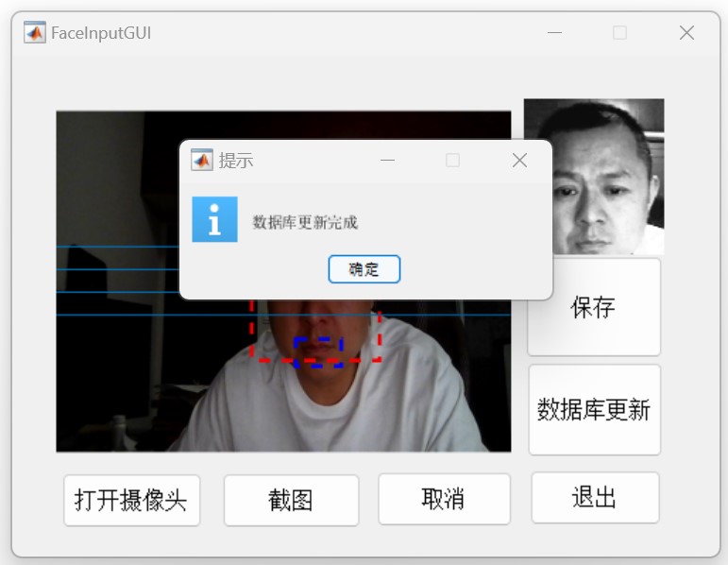Click the MATLAB icon in 提示 dialog title
728x565 pixels.
(x=202, y=160)
